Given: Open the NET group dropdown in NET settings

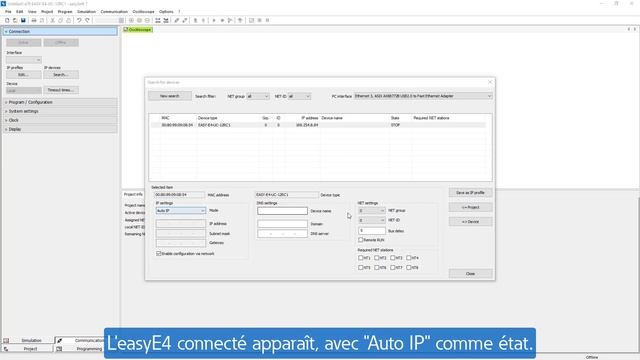Looking at the screenshot, I should (371, 211).
